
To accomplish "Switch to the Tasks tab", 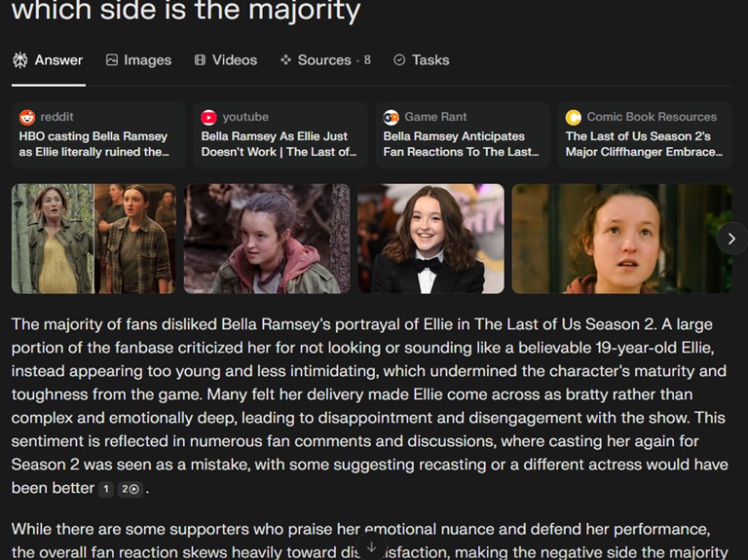I will point(421,60).
